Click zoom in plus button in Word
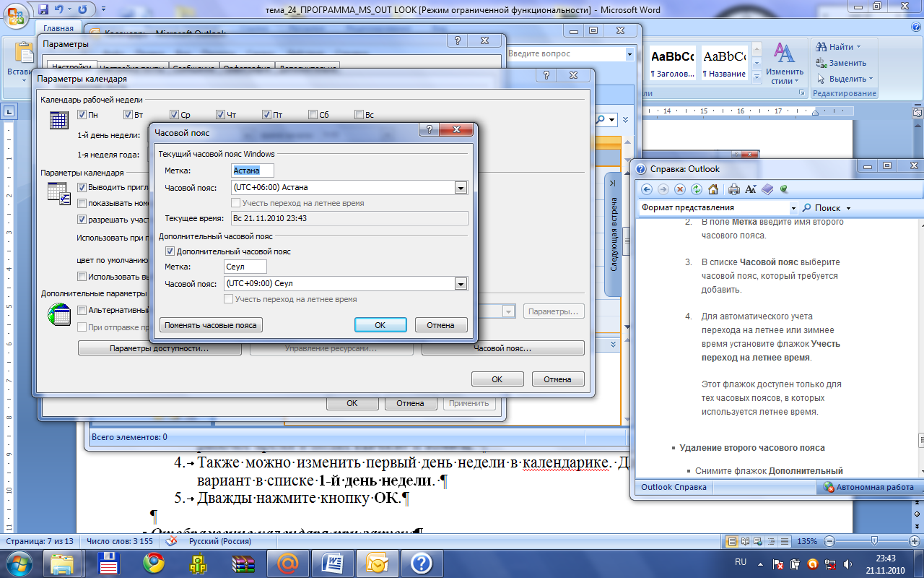Screen dimensions: 924x578 [915, 541]
